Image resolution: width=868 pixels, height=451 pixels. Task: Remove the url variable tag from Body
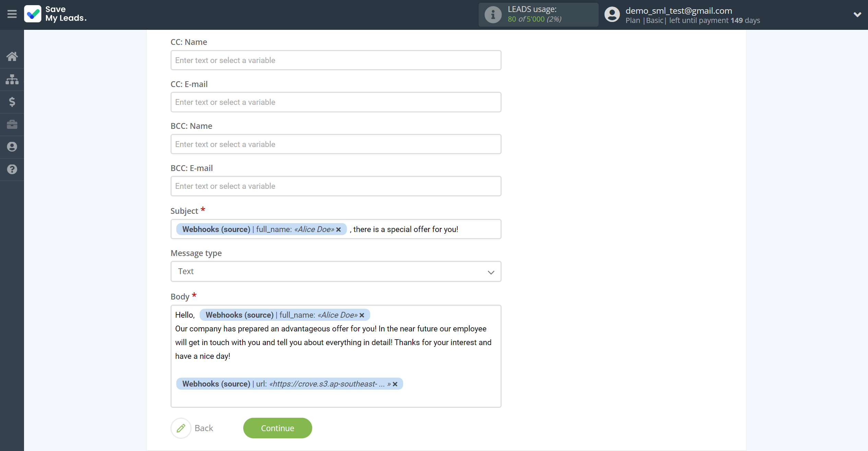(396, 383)
